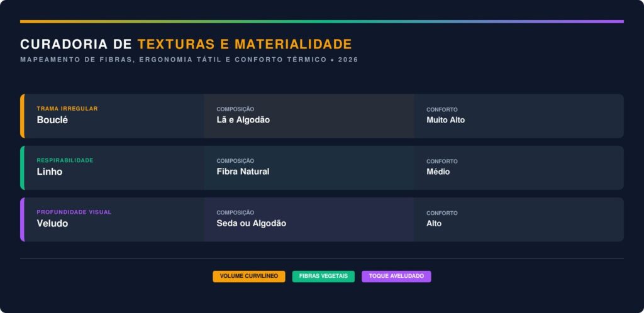Select the Bouclé texture row title
Viewport: 644px width, 313px height.
coord(52,120)
